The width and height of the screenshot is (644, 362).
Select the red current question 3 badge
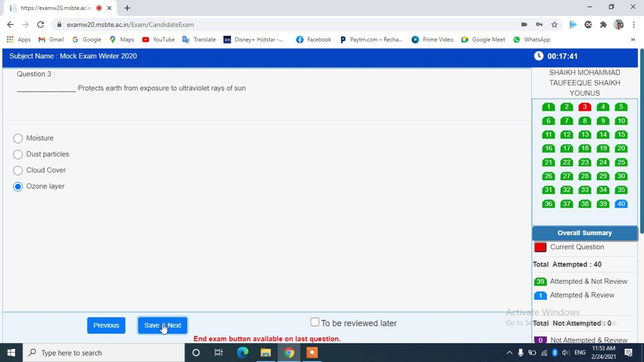point(585,107)
